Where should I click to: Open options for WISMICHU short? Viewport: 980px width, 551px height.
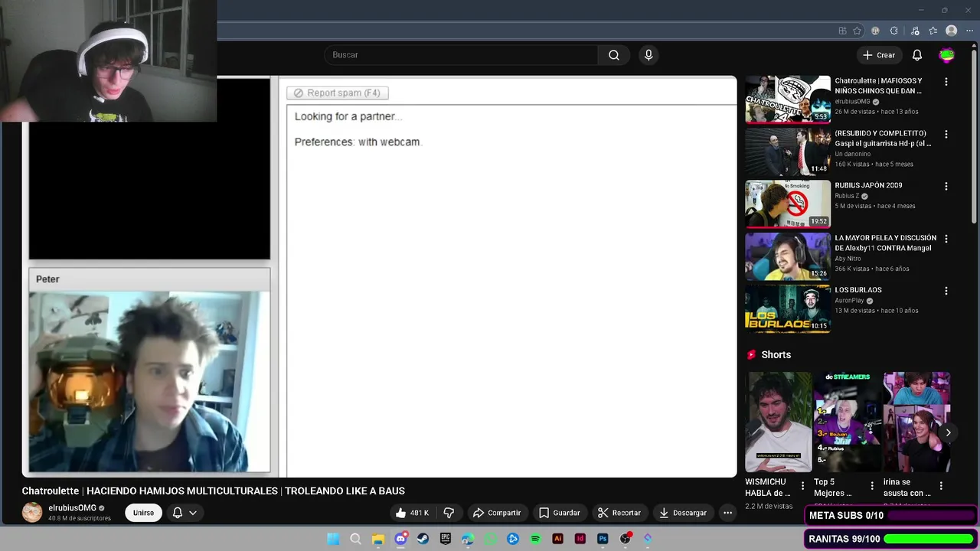tap(802, 486)
